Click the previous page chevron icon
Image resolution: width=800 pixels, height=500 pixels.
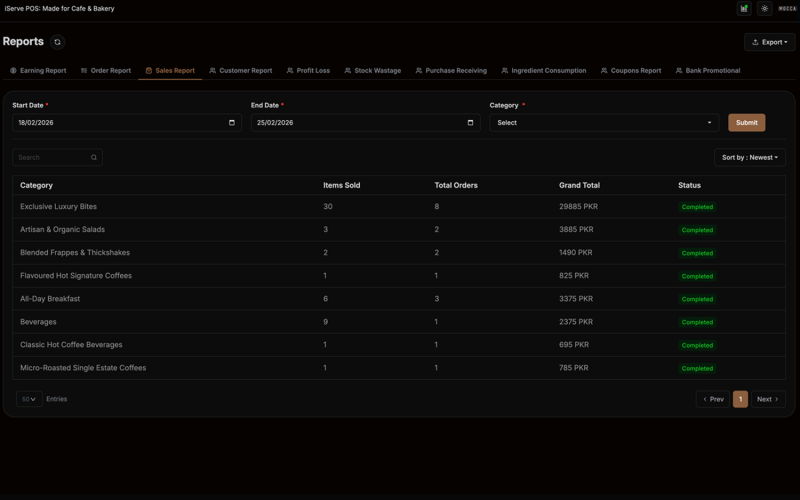coord(705,399)
